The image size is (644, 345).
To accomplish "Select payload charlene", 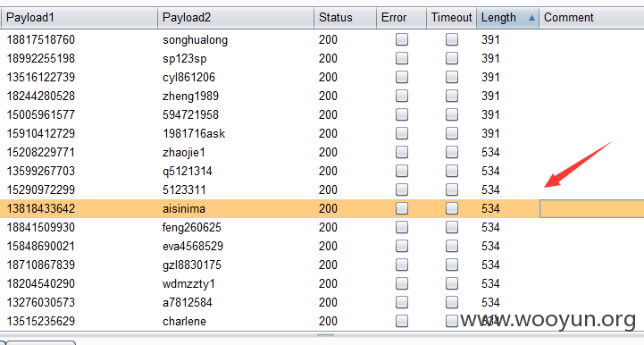I will pyautogui.click(x=184, y=321).
